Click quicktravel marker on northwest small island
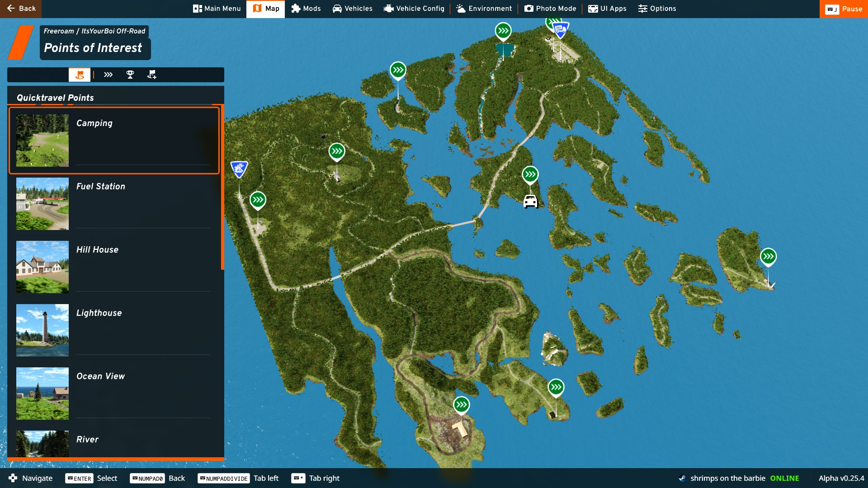This screenshot has width=868, height=488. pyautogui.click(x=398, y=70)
